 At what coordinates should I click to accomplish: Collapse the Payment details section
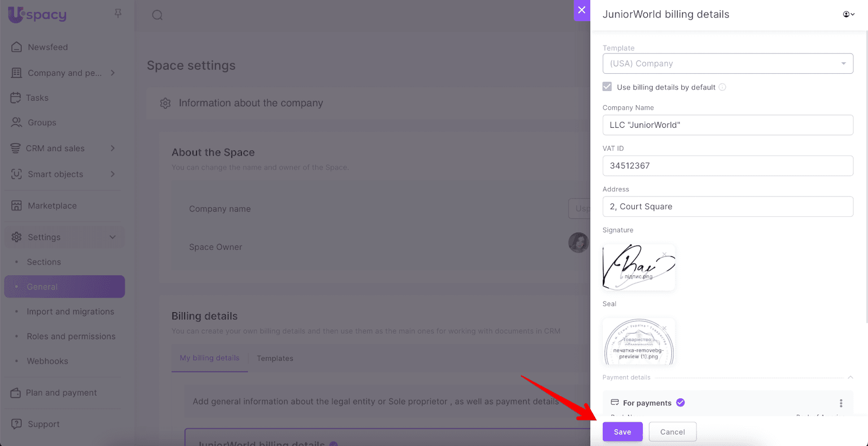coord(850,378)
